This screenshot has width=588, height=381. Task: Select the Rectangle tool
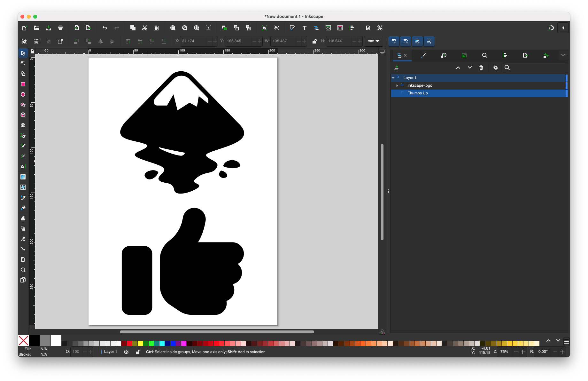click(x=23, y=84)
